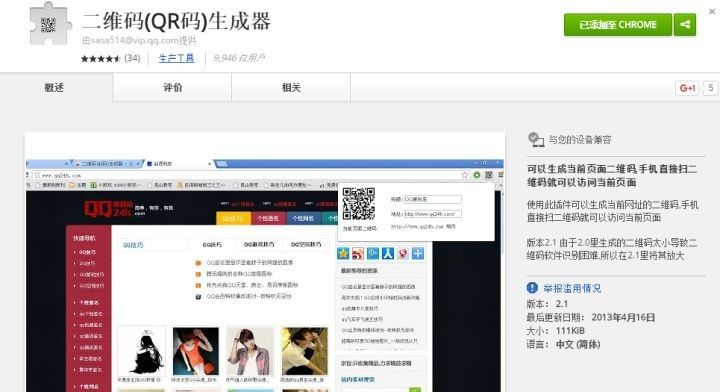Click the 9,946 位用户 text
The width and height of the screenshot is (720, 392).
pyautogui.click(x=239, y=58)
